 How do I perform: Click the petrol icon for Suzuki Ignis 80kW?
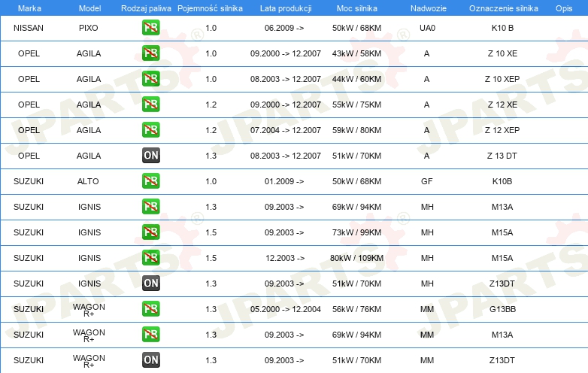point(150,257)
